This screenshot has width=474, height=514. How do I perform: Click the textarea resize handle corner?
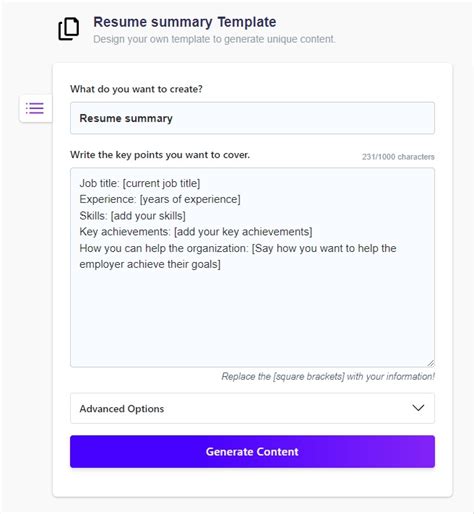pos(431,363)
